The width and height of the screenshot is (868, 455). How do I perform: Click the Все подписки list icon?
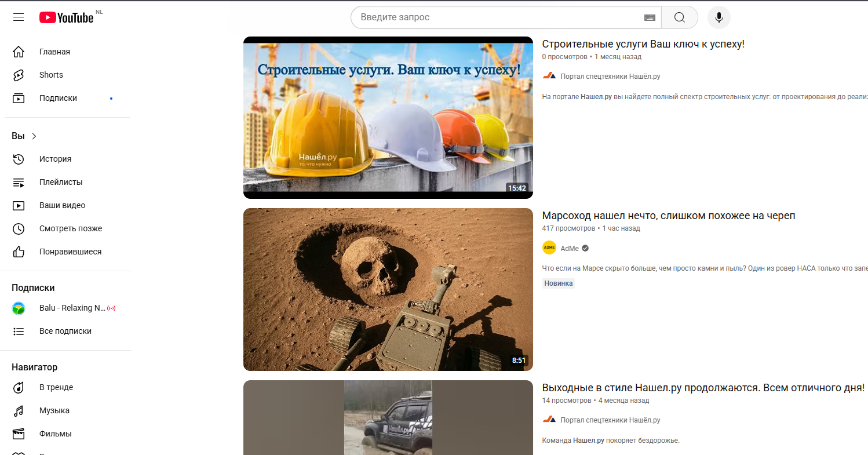(19, 331)
